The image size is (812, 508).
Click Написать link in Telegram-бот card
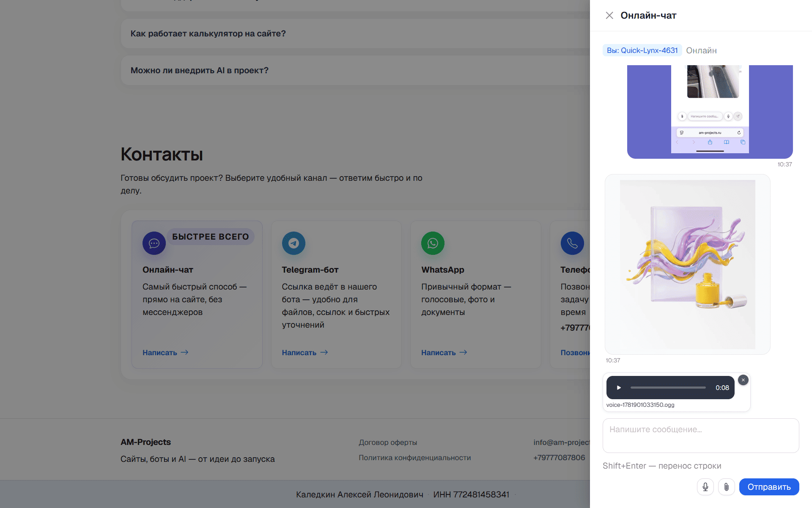tap(305, 353)
